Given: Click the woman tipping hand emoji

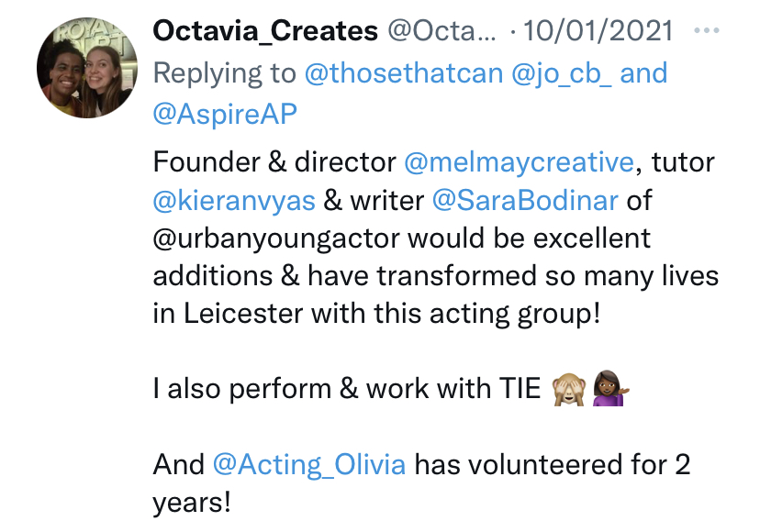Looking at the screenshot, I should pos(609,390).
